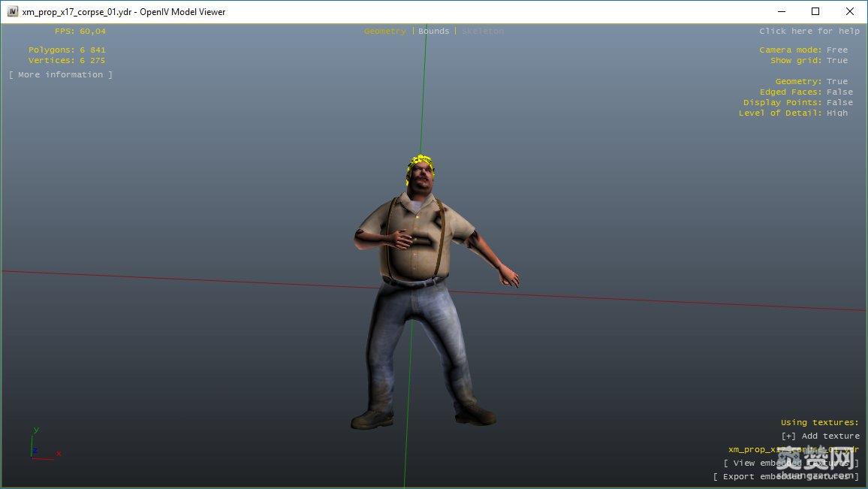Viewport: 868px width, 489px height.
Task: Click the OpenIV app icon in title bar
Action: point(13,11)
